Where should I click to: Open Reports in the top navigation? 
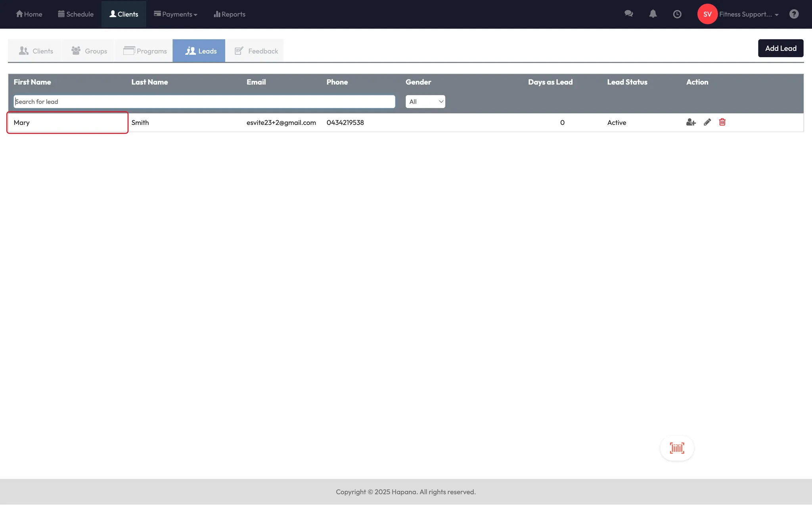point(229,14)
